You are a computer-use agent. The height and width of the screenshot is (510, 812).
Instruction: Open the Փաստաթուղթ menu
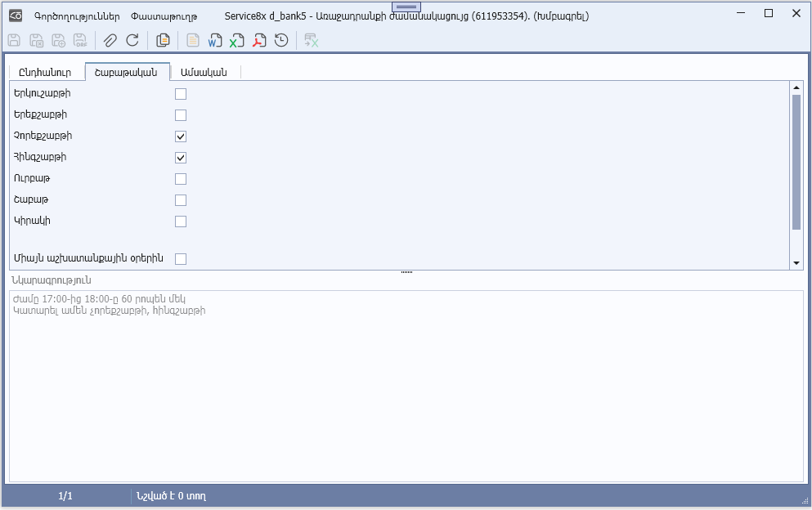(164, 16)
